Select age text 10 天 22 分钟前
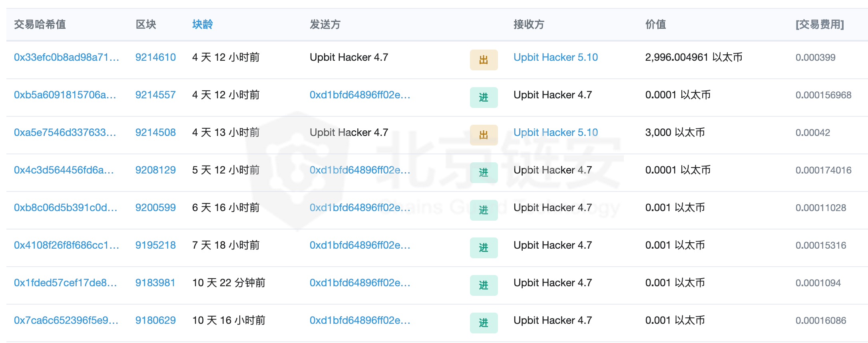 (x=229, y=283)
